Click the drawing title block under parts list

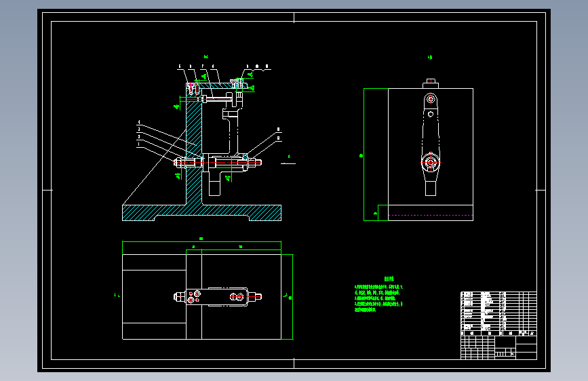pyautogui.click(x=498, y=348)
